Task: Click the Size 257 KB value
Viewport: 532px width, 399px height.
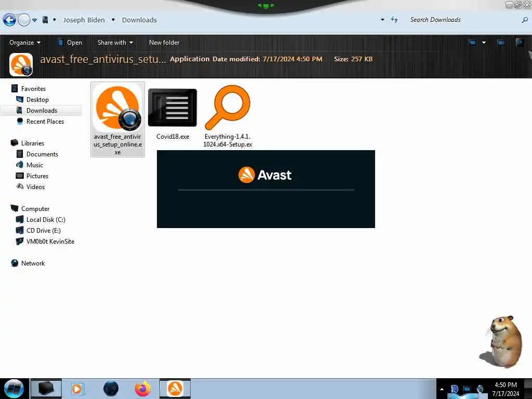Action: click(x=362, y=59)
